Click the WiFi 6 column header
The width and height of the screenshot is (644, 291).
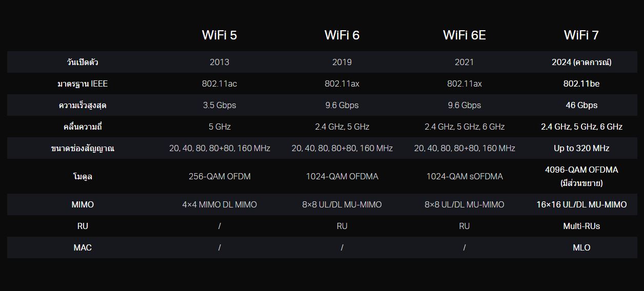click(x=341, y=35)
